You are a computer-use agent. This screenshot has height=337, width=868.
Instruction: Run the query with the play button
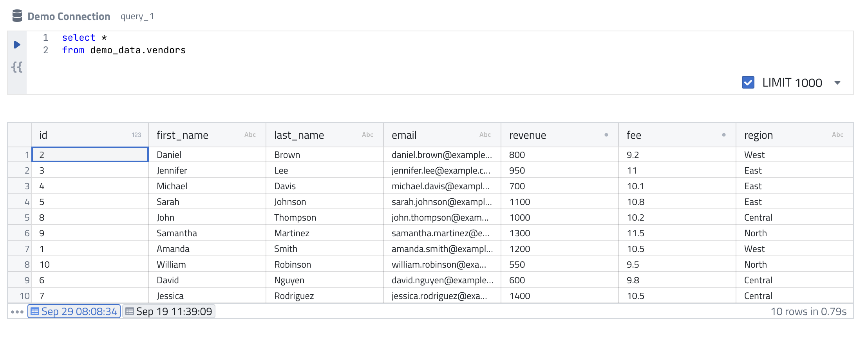pos(17,45)
